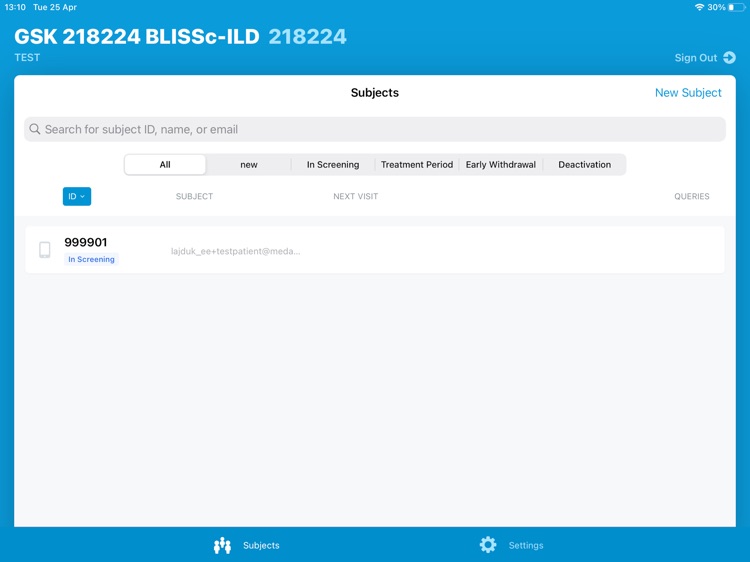Tap the lajduk_ee+testpatient email text
This screenshot has height=562, width=750.
click(x=235, y=251)
